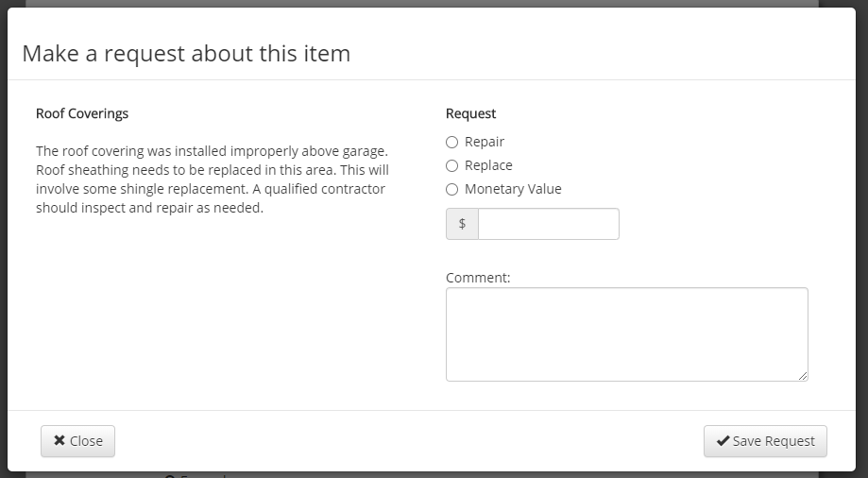The width and height of the screenshot is (868, 478).
Task: Click the "Repair" option label text
Action: click(x=485, y=142)
